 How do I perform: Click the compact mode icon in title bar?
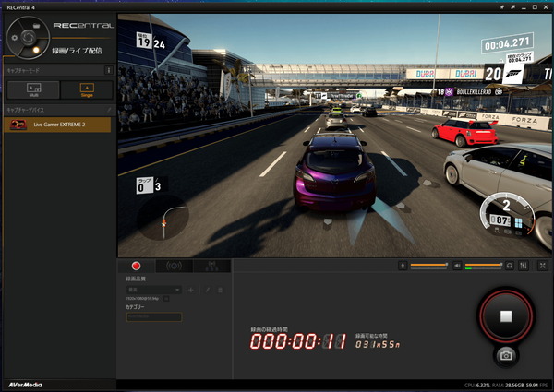512,7
